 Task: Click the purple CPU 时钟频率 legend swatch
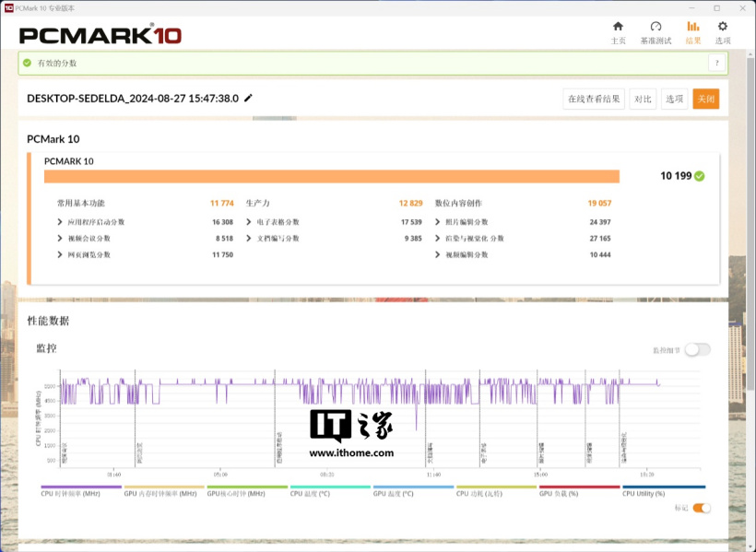[x=81, y=487]
